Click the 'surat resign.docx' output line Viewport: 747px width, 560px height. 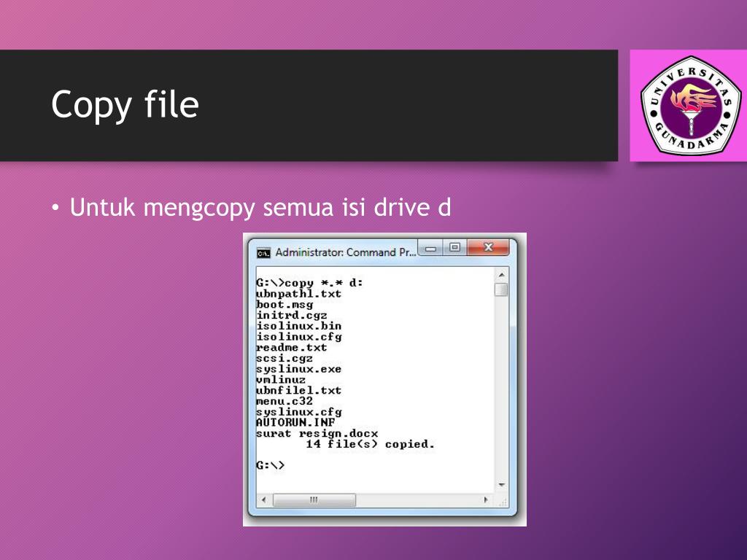[317, 433]
